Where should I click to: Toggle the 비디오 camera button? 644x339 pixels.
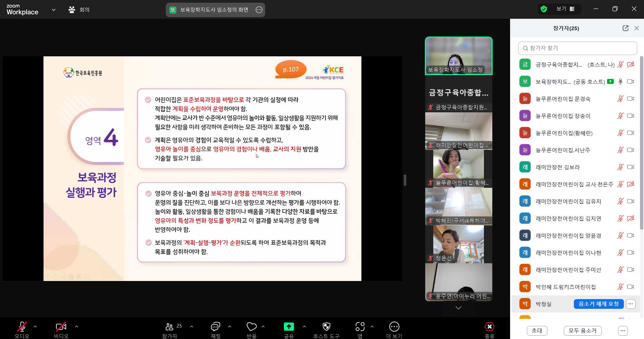click(61, 327)
